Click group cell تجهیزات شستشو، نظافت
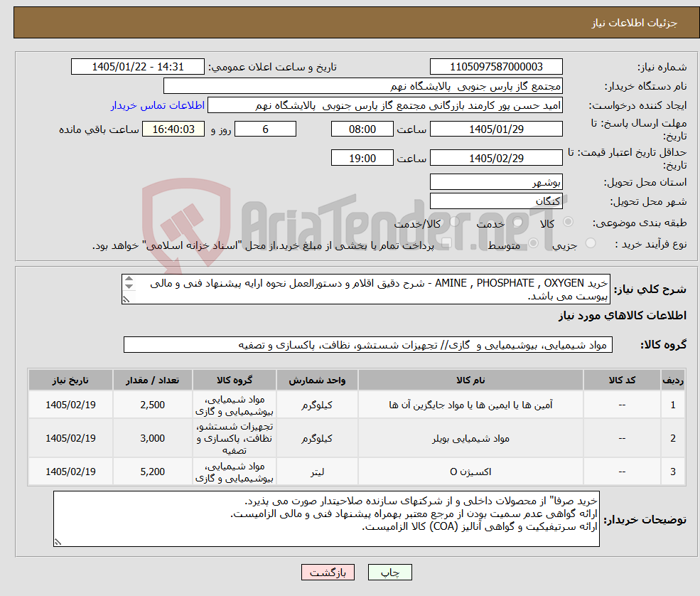Viewport: 700px width, 596px height. 235,438
